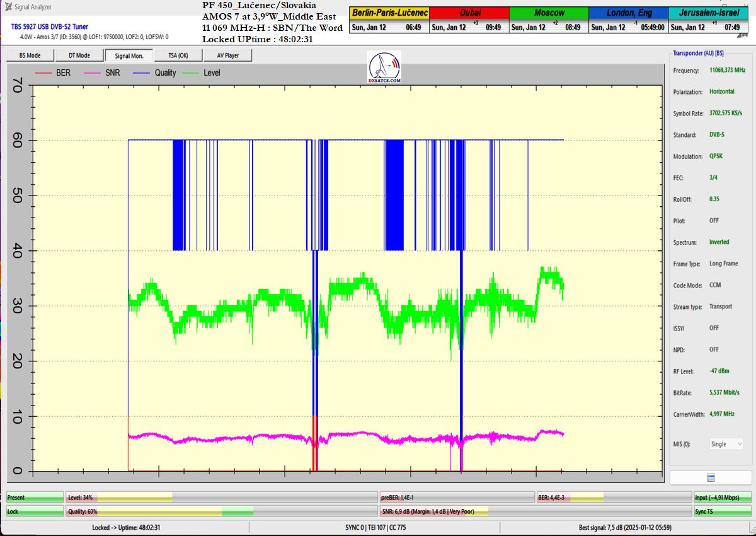The height and width of the screenshot is (536, 756).
Task: Open the TSA (OK) tab
Action: (178, 55)
